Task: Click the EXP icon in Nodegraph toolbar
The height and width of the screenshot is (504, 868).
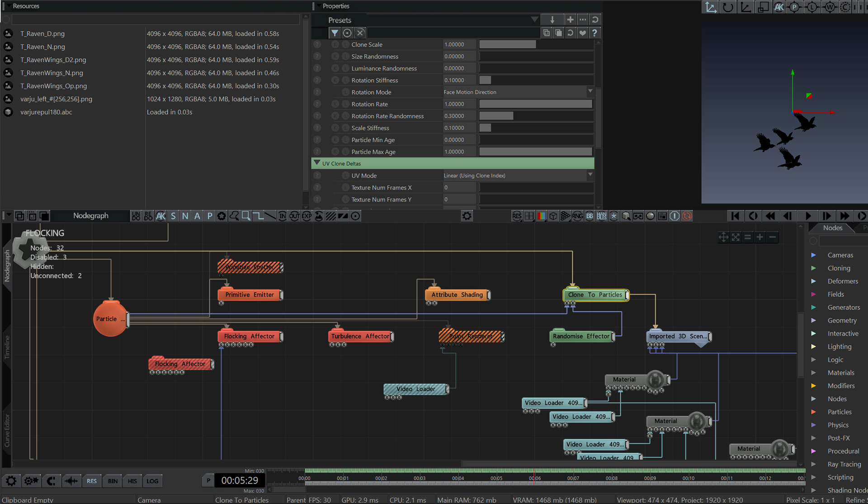Action: 307,216
